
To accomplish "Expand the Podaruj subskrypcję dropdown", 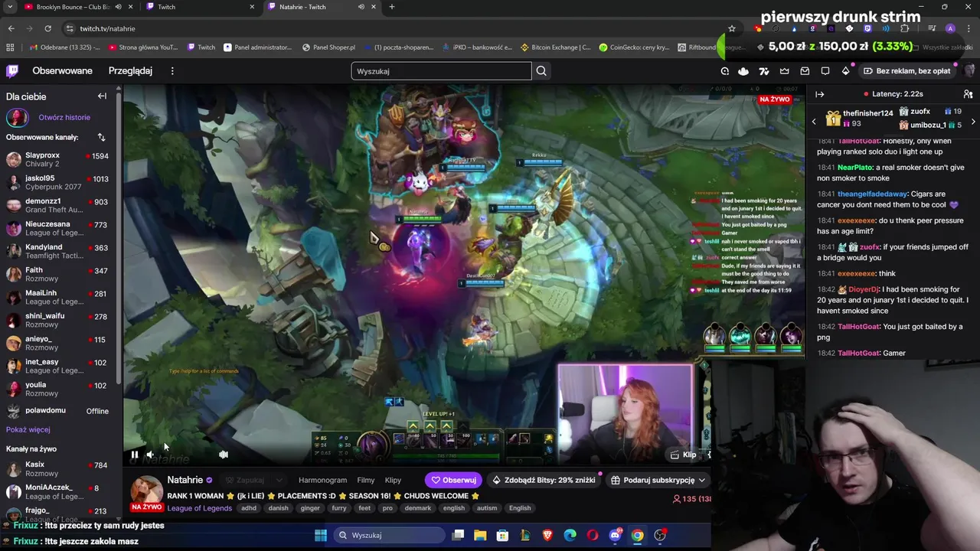I will [701, 480].
